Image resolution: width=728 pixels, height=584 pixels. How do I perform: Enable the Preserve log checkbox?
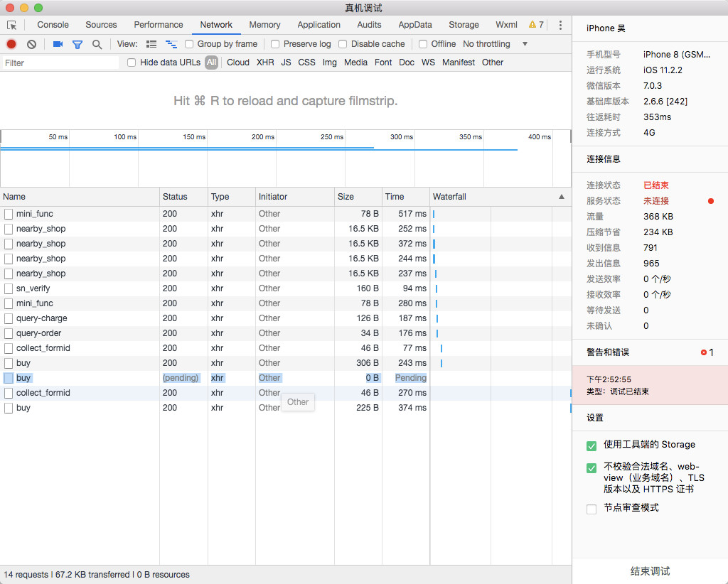[276, 44]
